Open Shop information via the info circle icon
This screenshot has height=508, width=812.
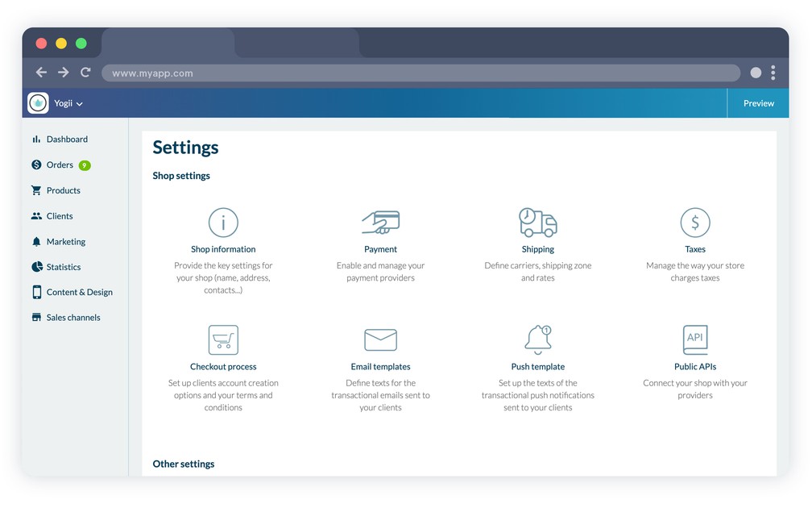(x=223, y=223)
